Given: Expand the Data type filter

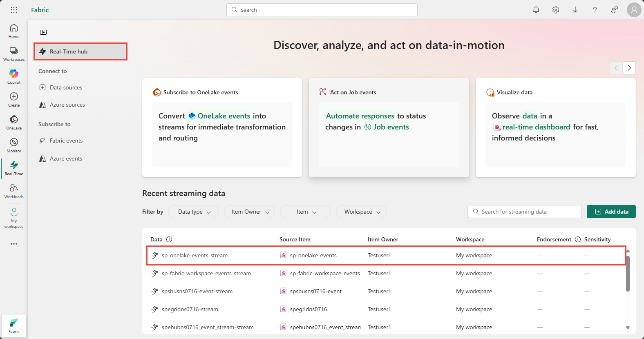Looking at the screenshot, I should tap(194, 212).
